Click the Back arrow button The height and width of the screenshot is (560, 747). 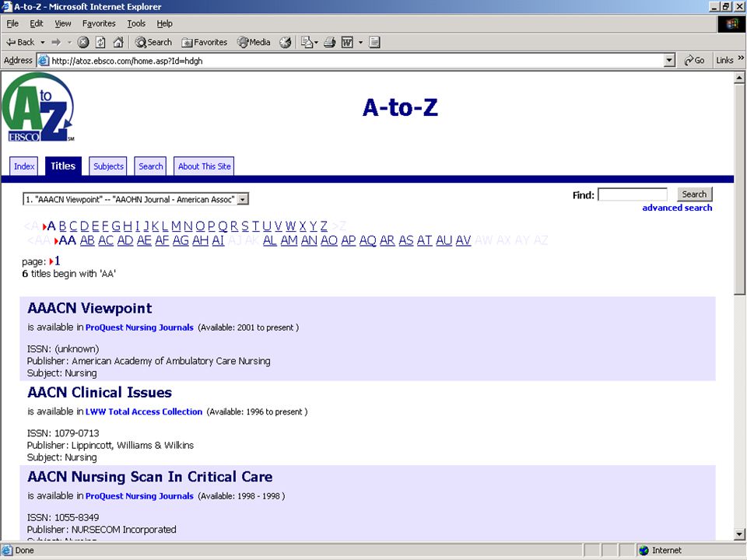click(20, 42)
